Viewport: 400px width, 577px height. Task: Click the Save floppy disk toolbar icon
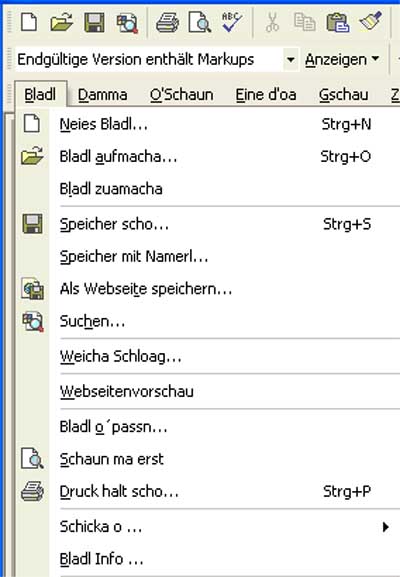(94, 22)
